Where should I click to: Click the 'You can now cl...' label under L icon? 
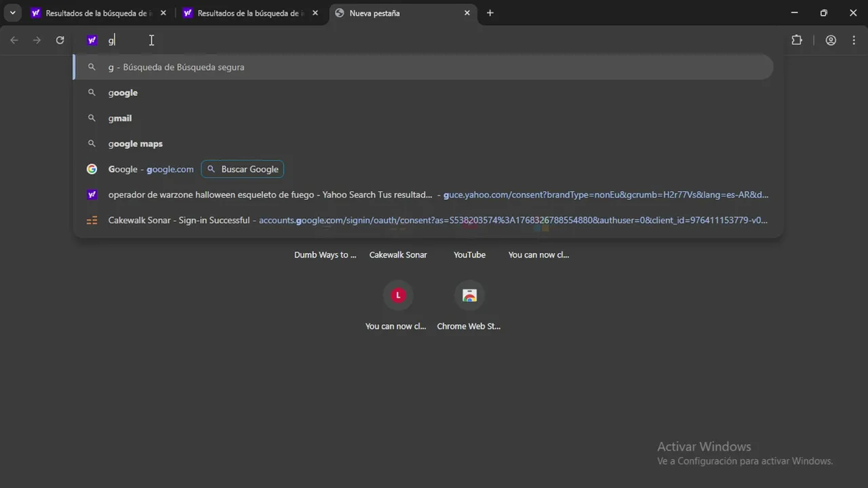pyautogui.click(x=396, y=326)
